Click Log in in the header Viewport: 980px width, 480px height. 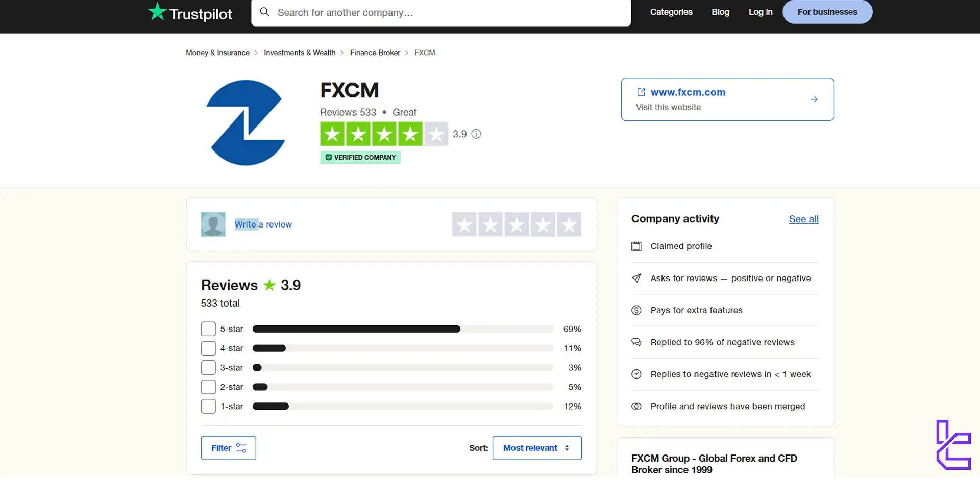click(761, 12)
